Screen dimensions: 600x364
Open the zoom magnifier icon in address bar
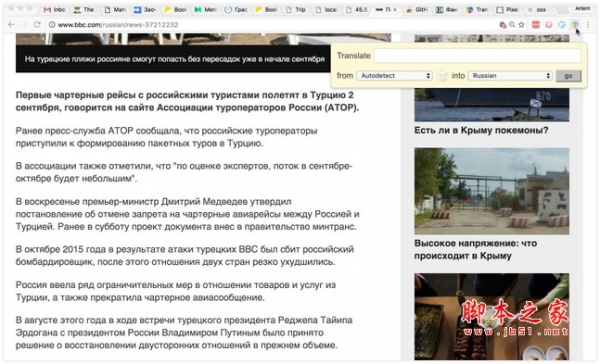pyautogui.click(x=512, y=24)
